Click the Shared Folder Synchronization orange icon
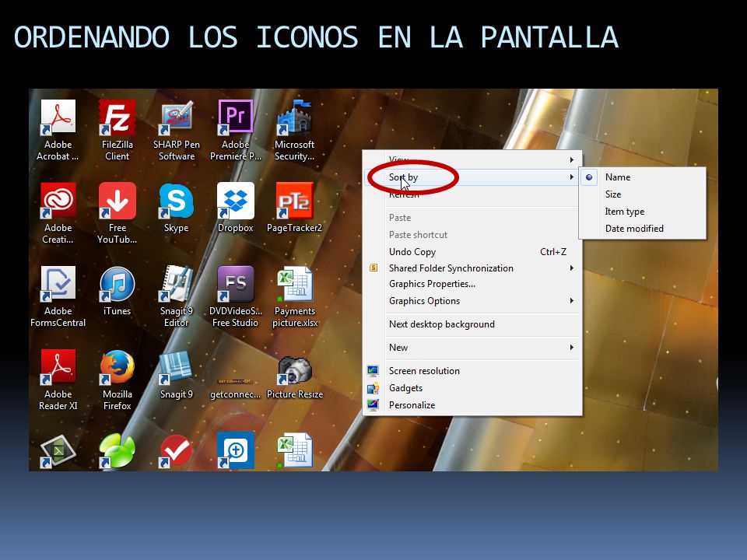The height and width of the screenshot is (560, 747). 373,268
